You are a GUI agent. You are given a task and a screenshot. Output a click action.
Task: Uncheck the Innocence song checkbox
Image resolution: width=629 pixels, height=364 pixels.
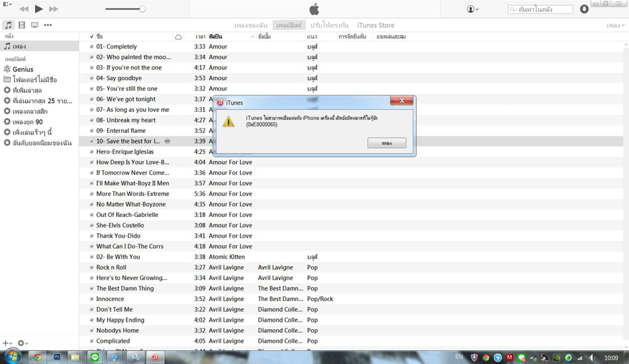(x=91, y=299)
